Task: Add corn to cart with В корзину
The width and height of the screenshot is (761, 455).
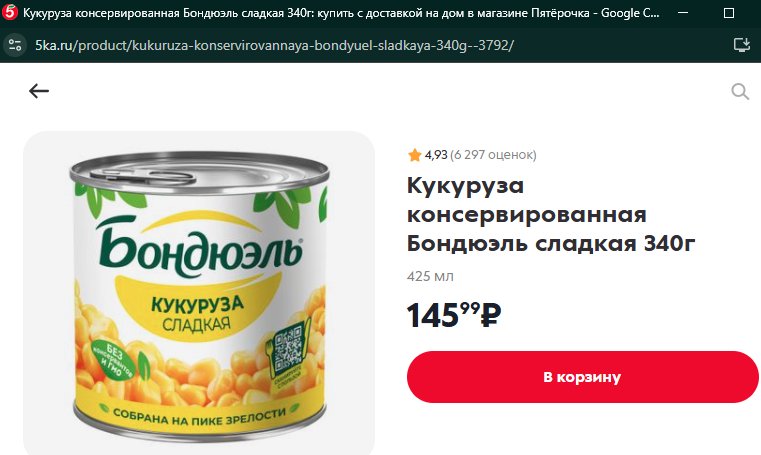Action: pos(582,377)
